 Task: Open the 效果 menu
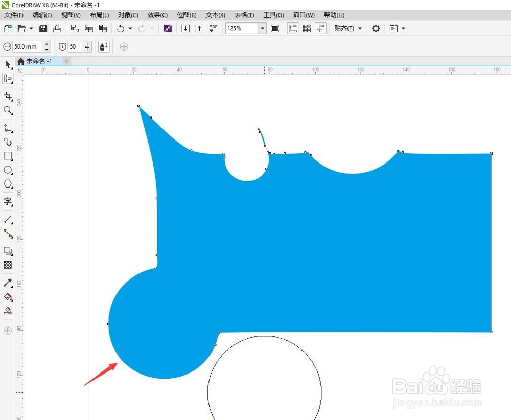157,15
